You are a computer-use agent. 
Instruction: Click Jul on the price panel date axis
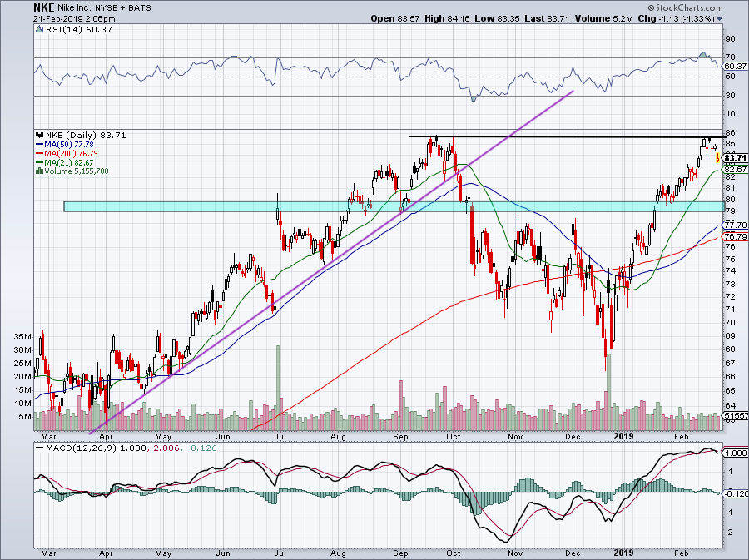[280, 436]
